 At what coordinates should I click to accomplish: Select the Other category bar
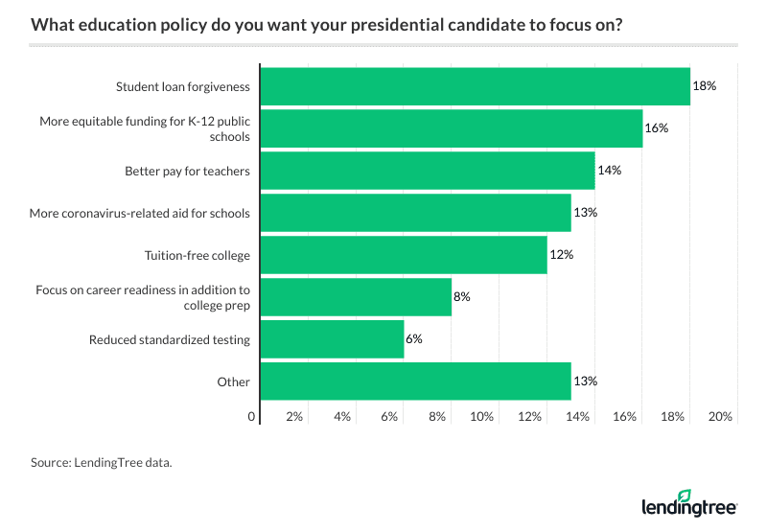point(415,382)
